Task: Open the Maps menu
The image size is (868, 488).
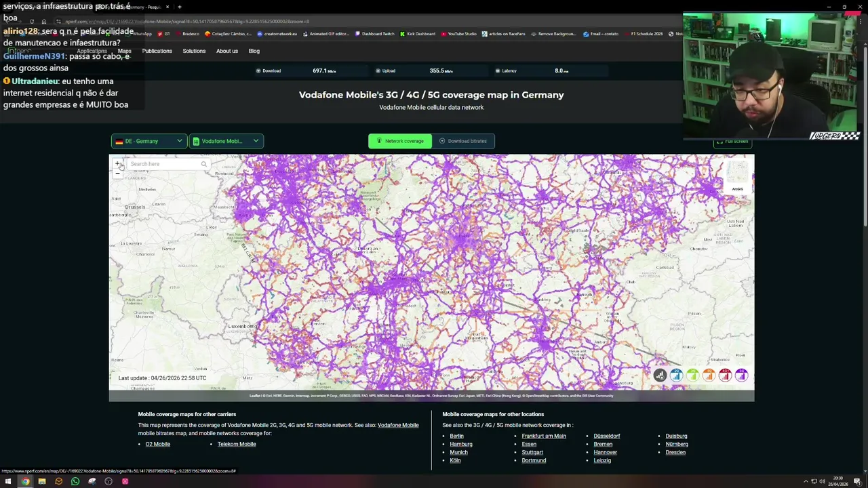Action: (124, 51)
